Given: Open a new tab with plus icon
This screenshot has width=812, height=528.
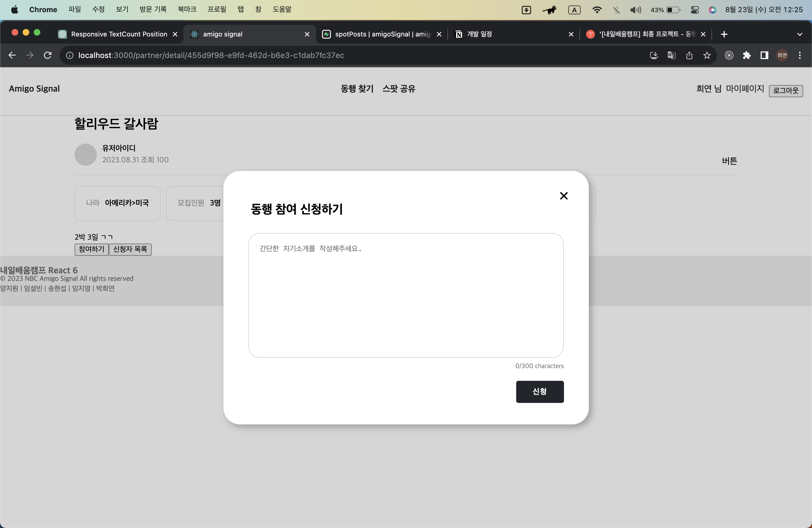Looking at the screenshot, I should (724, 34).
